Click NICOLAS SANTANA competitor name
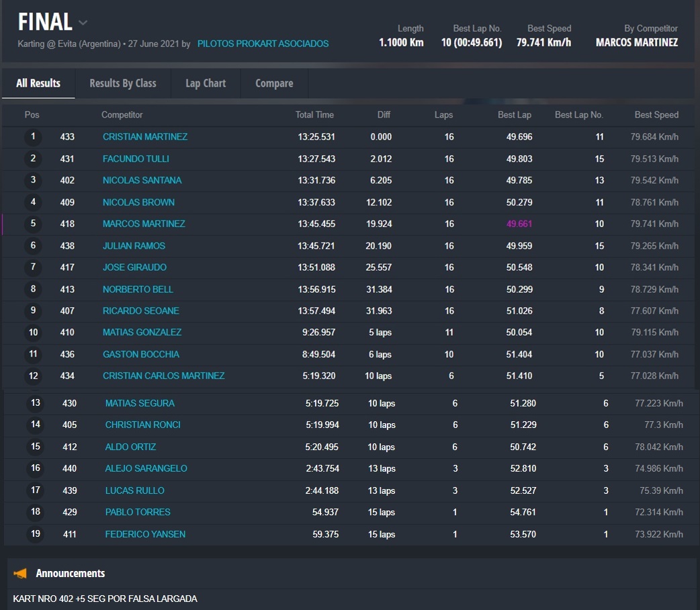The width and height of the screenshot is (700, 610). coord(142,181)
